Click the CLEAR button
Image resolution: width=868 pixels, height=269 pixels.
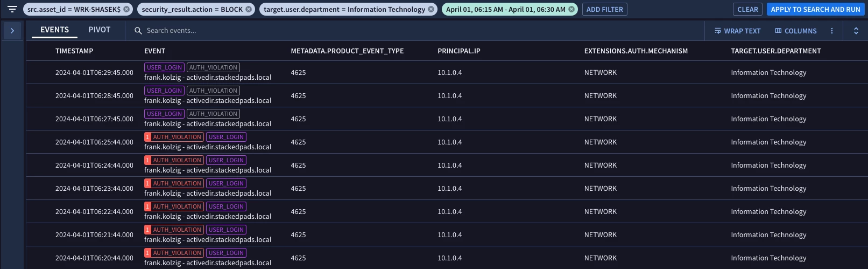pyautogui.click(x=748, y=9)
